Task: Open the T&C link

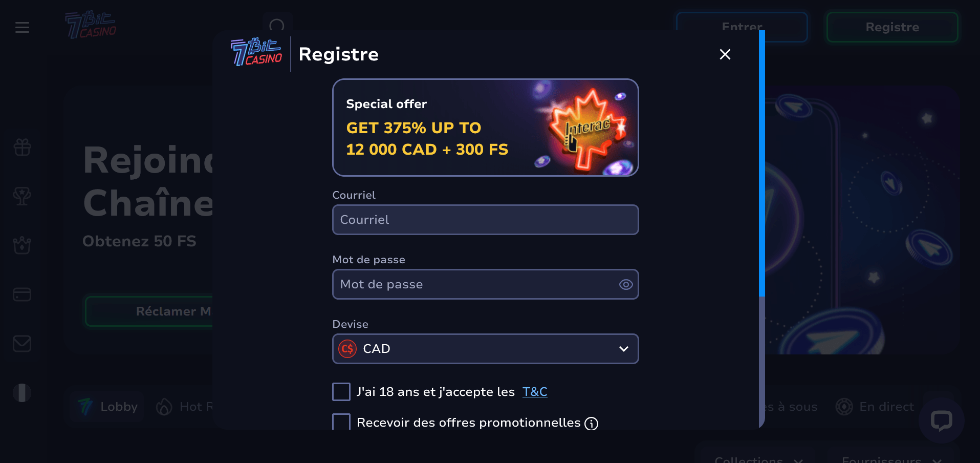Action: click(535, 392)
